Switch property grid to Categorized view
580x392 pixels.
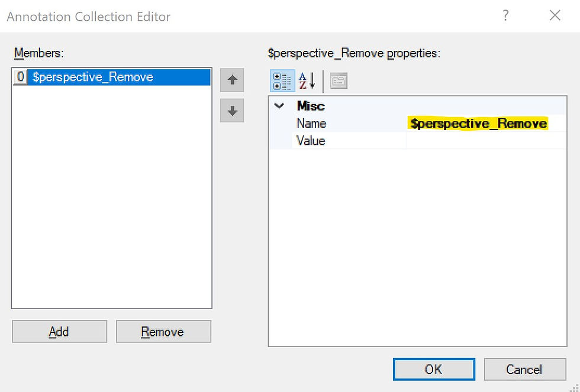[x=282, y=81]
